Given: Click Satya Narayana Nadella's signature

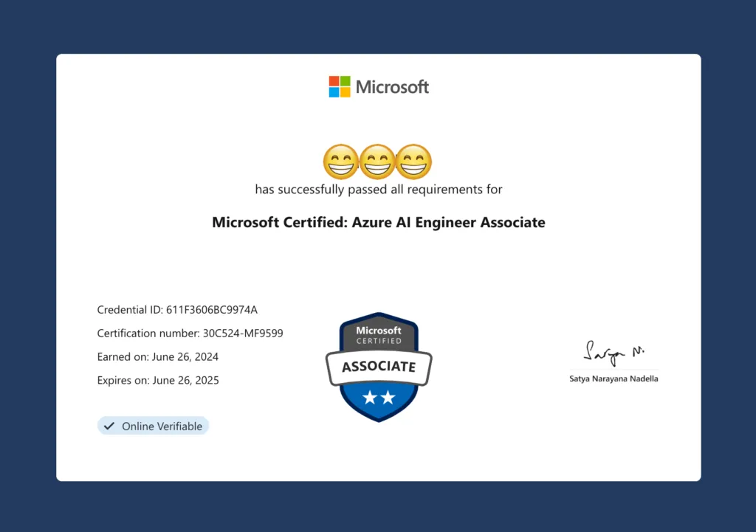Looking at the screenshot, I should [x=614, y=354].
